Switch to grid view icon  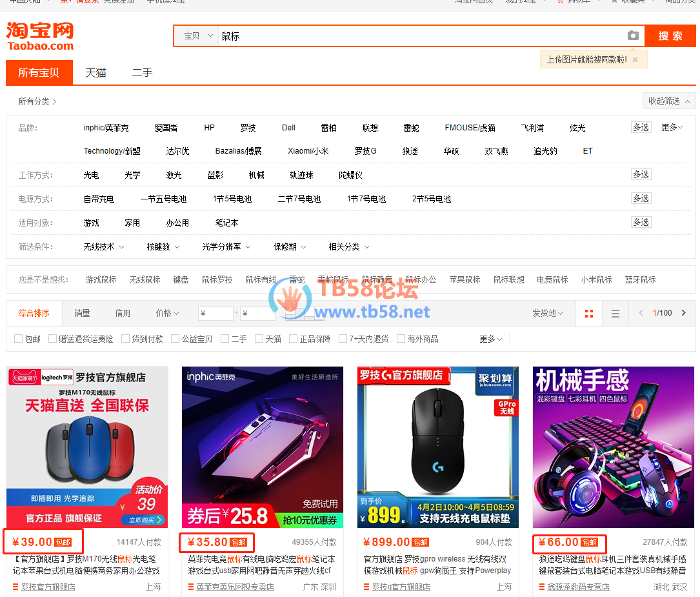tap(589, 314)
